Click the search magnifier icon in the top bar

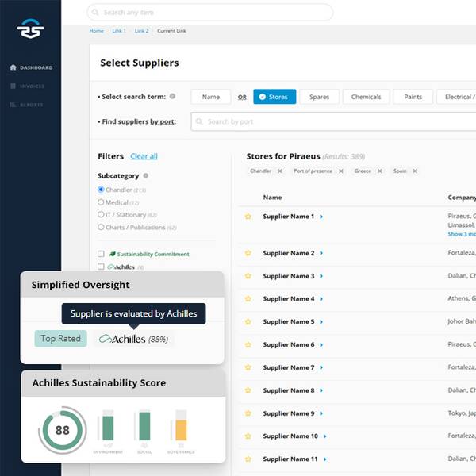95,13
